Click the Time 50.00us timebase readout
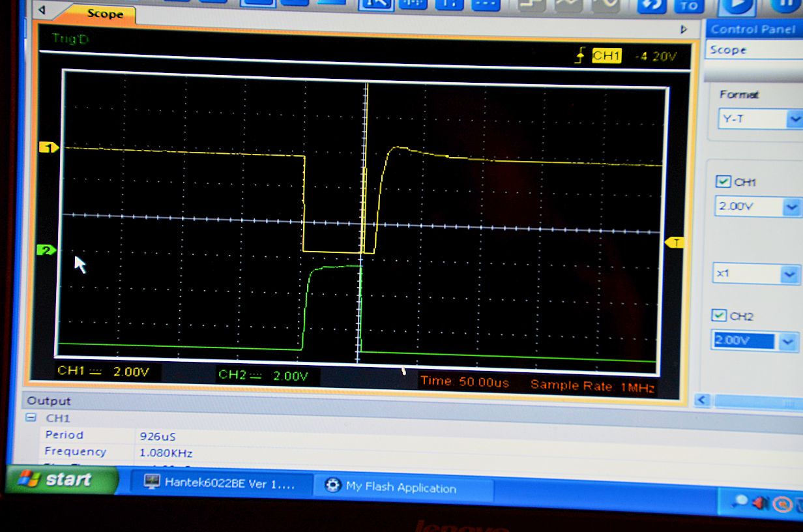 coord(465,381)
